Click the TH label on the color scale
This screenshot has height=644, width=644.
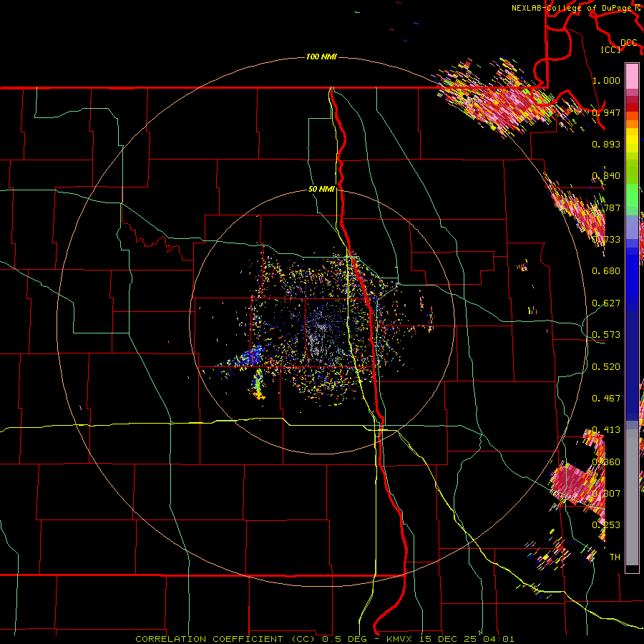tap(615, 557)
